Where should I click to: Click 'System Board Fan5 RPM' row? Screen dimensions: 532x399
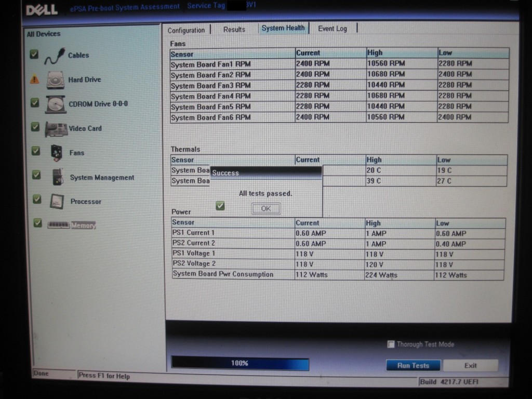339,107
